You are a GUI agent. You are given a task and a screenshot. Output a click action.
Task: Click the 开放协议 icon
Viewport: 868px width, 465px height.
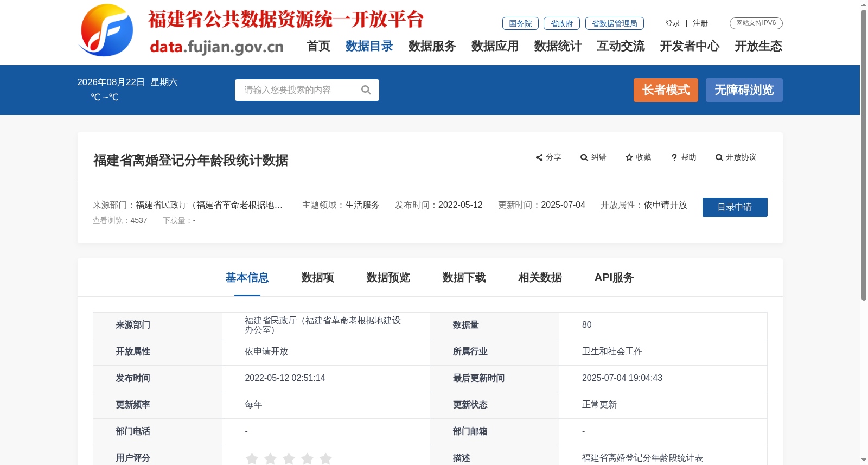pyautogui.click(x=719, y=157)
